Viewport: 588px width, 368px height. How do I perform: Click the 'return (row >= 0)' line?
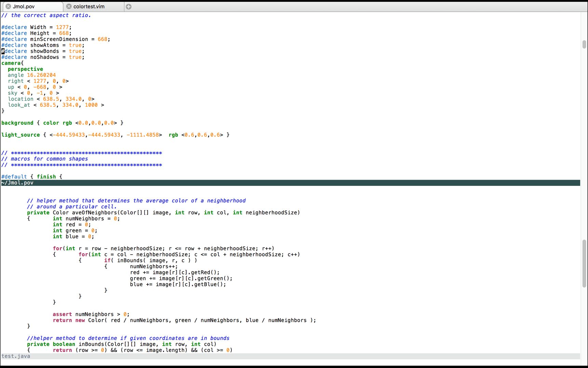[x=143, y=350]
